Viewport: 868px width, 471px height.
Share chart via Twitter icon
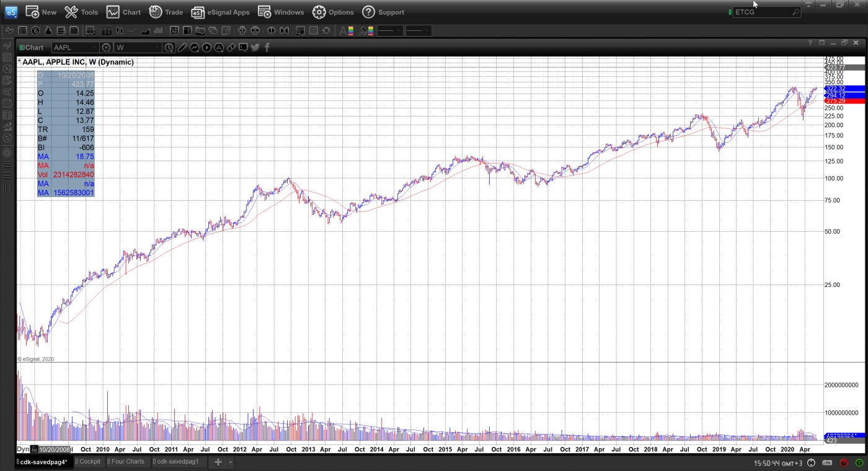click(x=255, y=47)
